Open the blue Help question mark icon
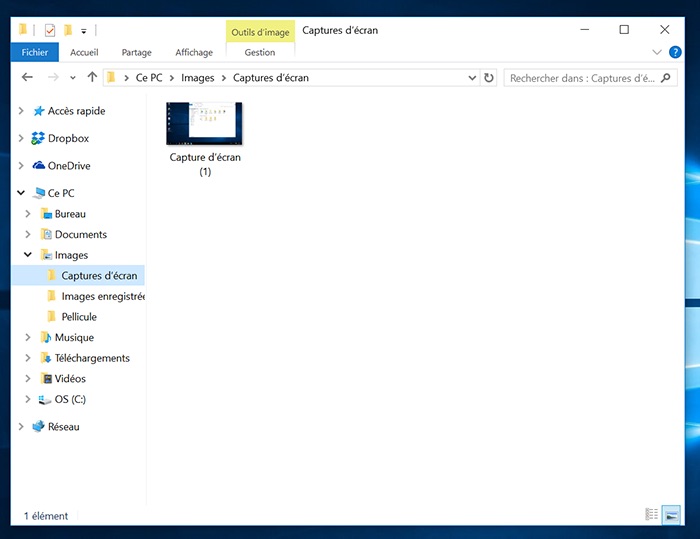Viewport: 700px width, 539px height. pyautogui.click(x=675, y=52)
